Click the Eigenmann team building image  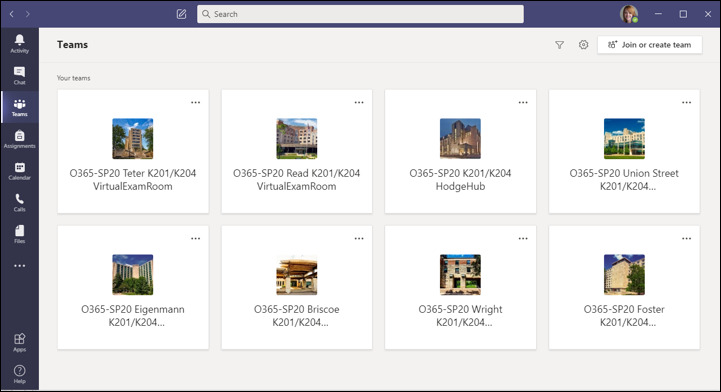[x=133, y=274]
